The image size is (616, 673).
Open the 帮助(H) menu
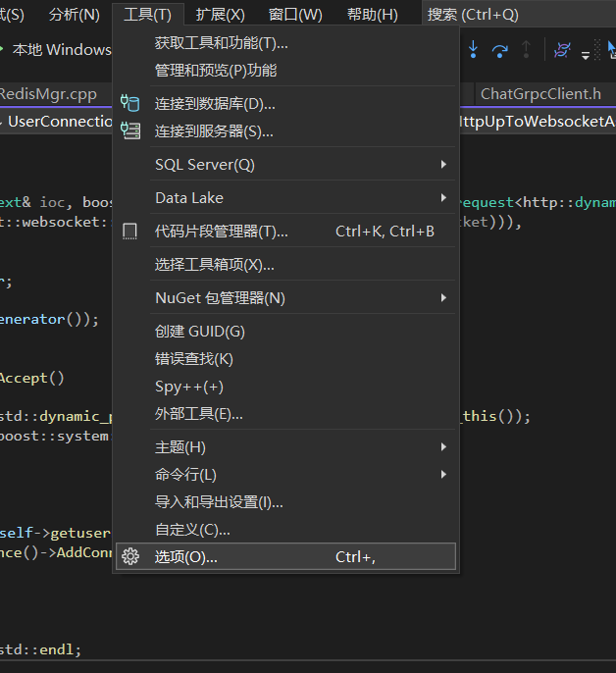[372, 15]
